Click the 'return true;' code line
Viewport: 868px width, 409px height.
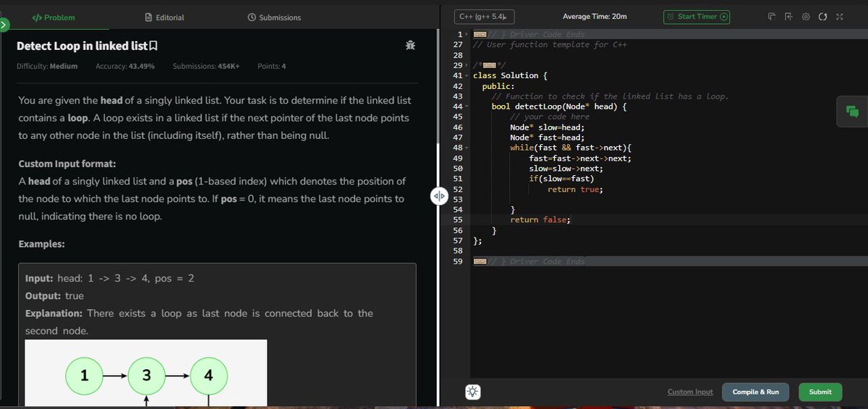click(x=575, y=190)
